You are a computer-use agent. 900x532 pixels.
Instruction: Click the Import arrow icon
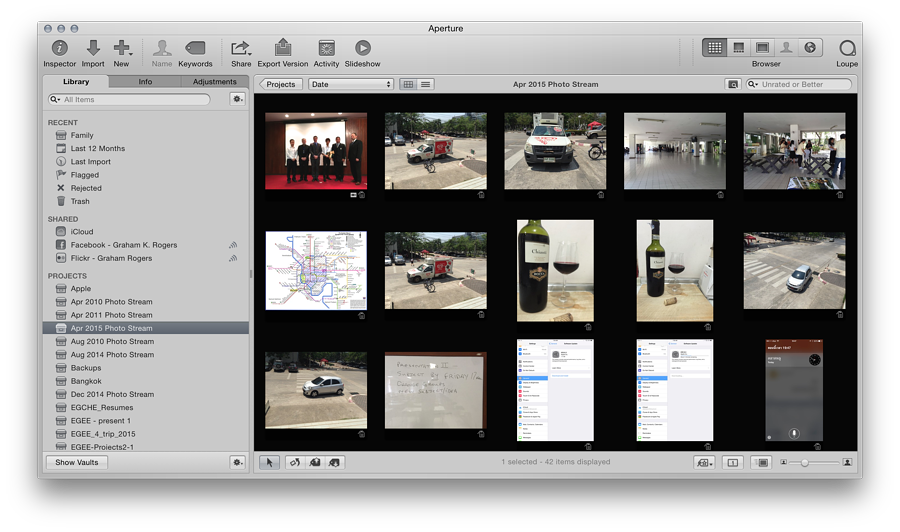point(93,48)
